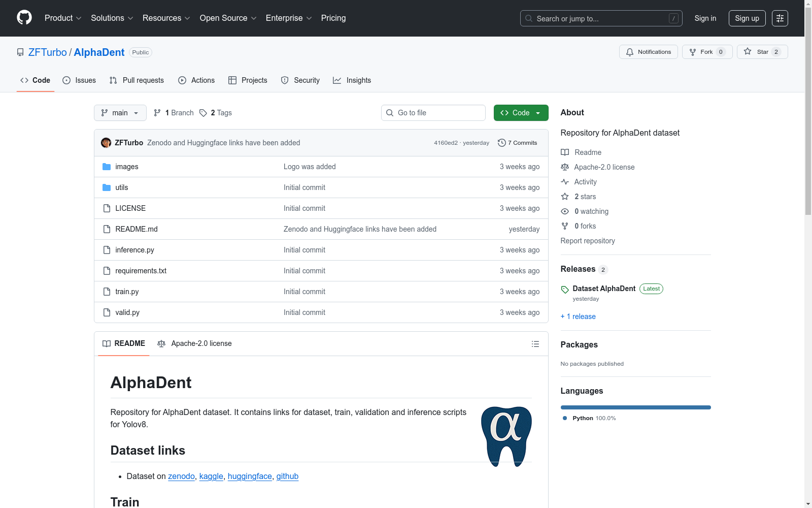Expand the Enterprise menu
Screen dimensions: 812x508
point(289,18)
